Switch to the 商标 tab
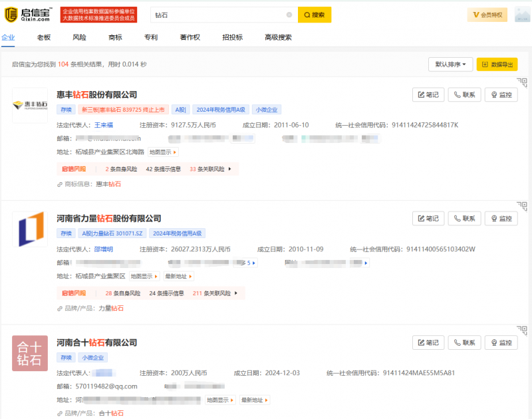The height and width of the screenshot is (419, 532). [x=115, y=37]
